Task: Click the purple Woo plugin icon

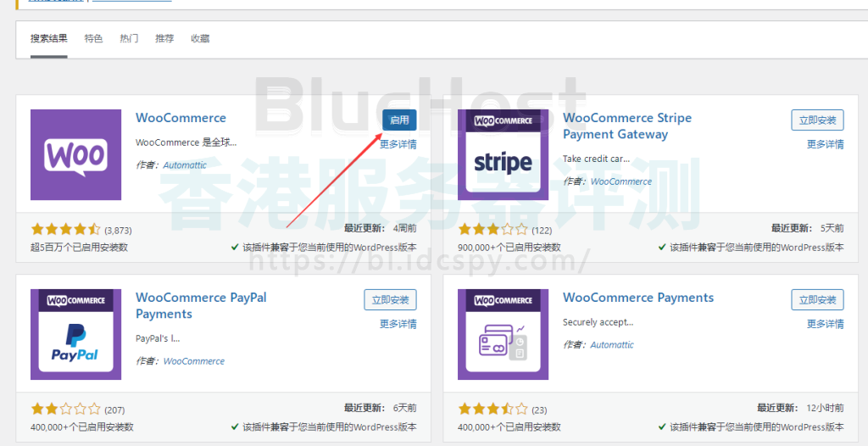Action: click(75, 154)
